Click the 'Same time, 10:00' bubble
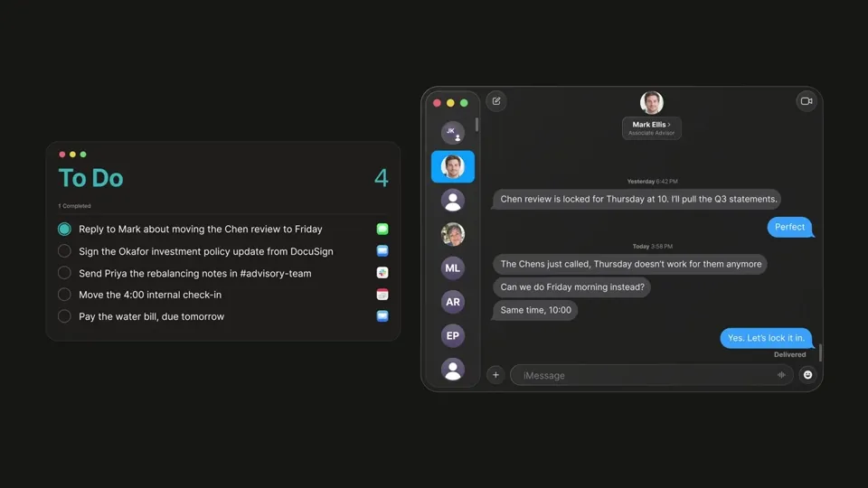This screenshot has height=488, width=868. [x=535, y=310]
